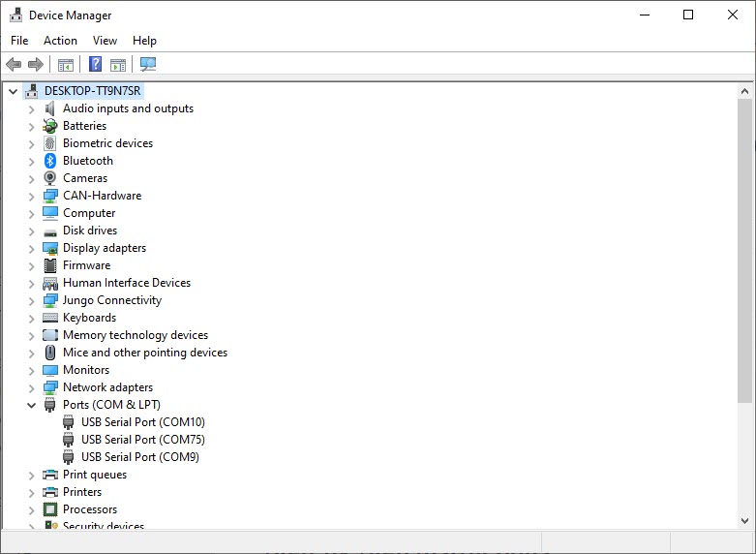The width and height of the screenshot is (756, 554).
Task: Expand the Monitors category chevron
Action: click(x=31, y=371)
